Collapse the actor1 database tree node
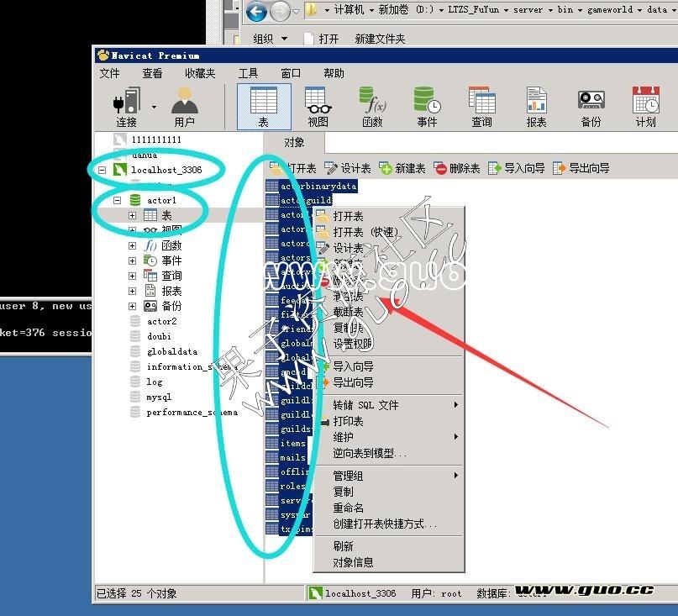Viewport: 678px width, 616px height. coord(118,201)
